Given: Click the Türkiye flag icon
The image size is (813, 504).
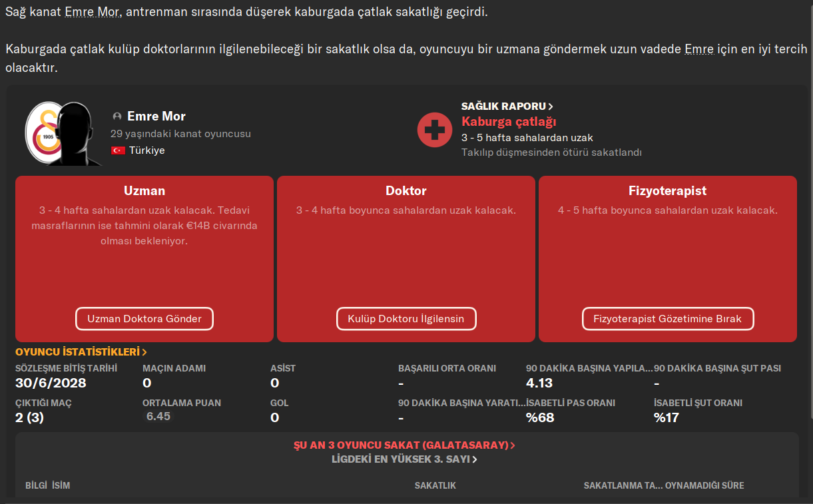Looking at the screenshot, I should 118,150.
